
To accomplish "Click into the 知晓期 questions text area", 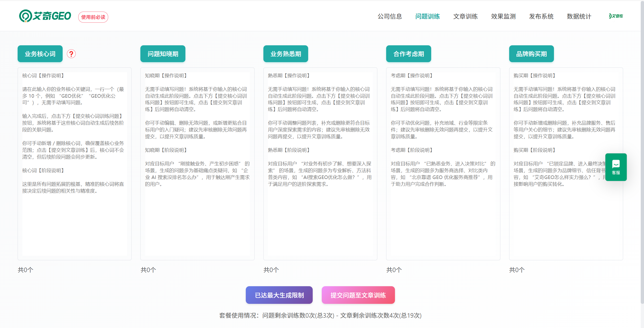I will coord(197,222).
